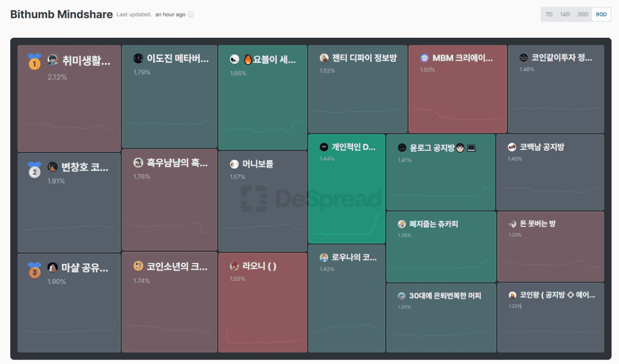
Task: Click the info icon beside 'an hour ago'
Action: pos(191,15)
